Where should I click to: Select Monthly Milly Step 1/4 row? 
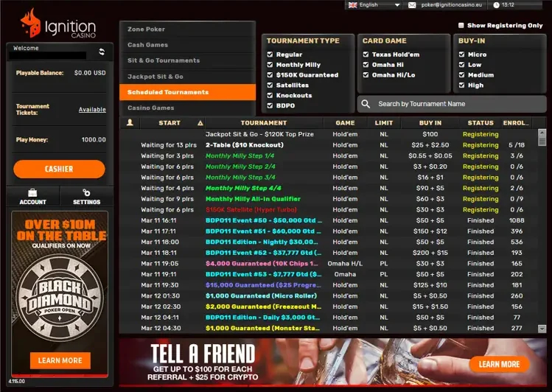pyautogui.click(x=329, y=155)
